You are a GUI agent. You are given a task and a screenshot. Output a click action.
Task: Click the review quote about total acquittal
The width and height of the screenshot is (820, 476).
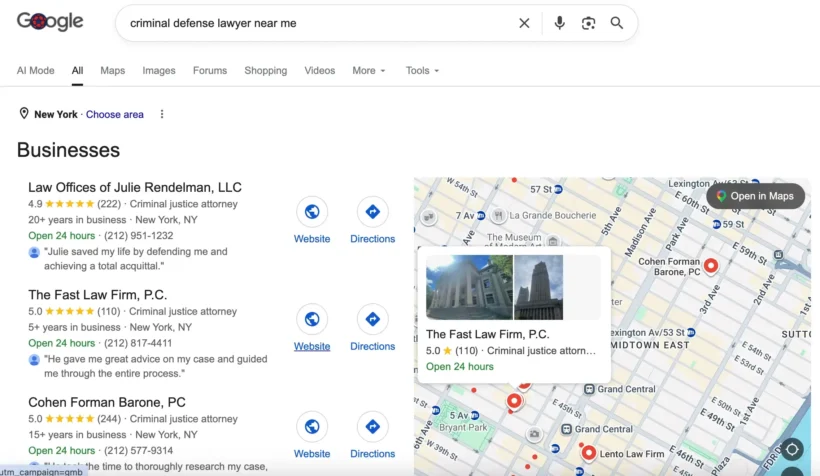pos(136,258)
